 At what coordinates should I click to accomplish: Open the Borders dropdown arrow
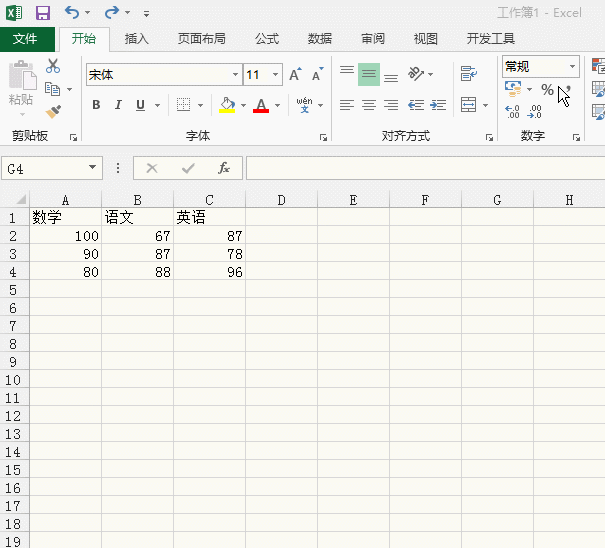(x=200, y=105)
